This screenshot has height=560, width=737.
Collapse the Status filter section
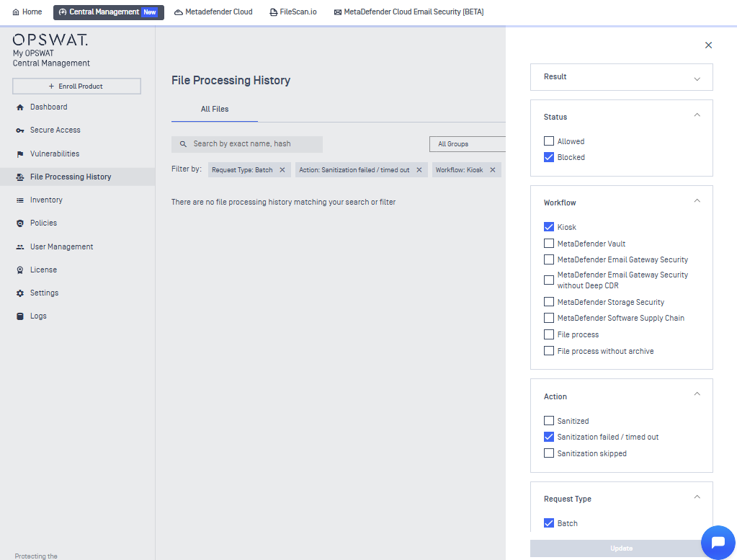point(697,115)
